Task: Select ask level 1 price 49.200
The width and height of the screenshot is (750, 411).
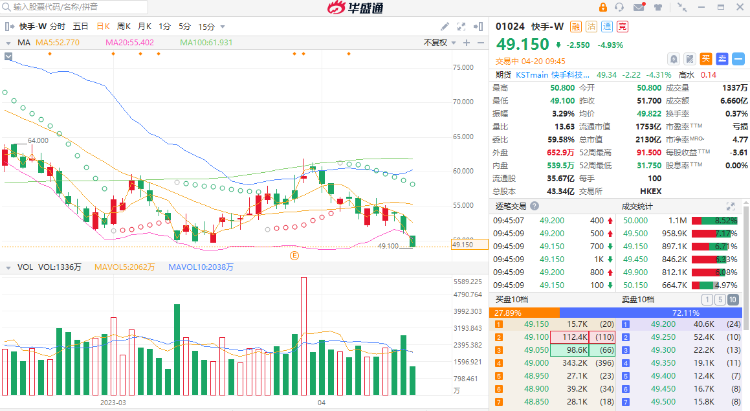Action: click(x=663, y=324)
